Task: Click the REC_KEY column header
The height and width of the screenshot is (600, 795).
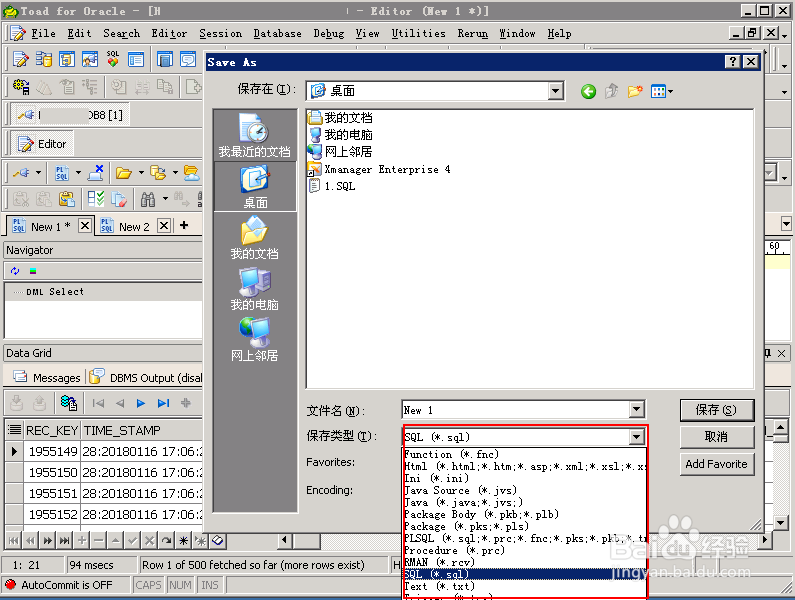Action: click(x=52, y=431)
